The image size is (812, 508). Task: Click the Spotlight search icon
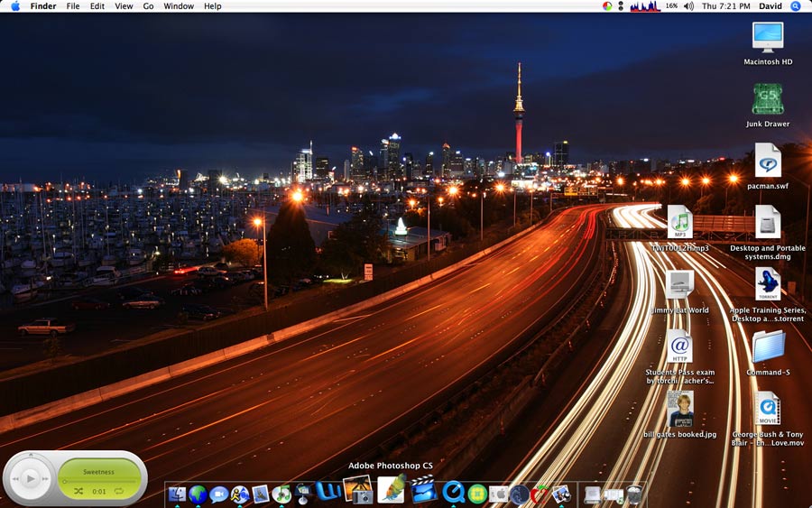(x=796, y=6)
